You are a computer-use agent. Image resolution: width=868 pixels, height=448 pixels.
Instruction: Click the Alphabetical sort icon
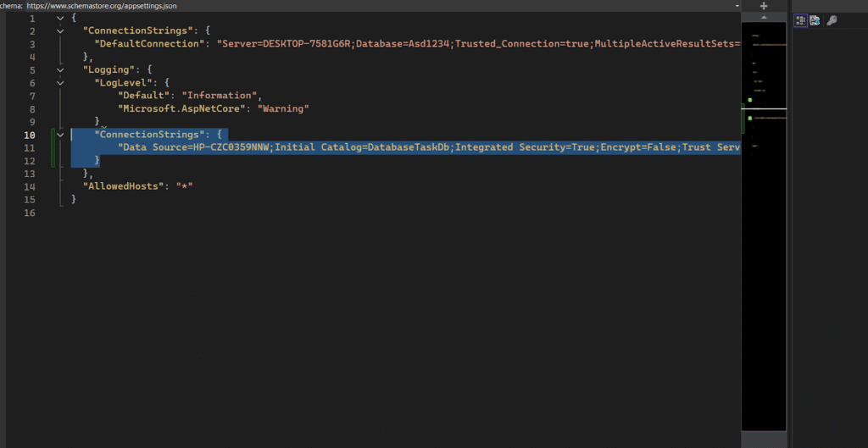[815, 20]
